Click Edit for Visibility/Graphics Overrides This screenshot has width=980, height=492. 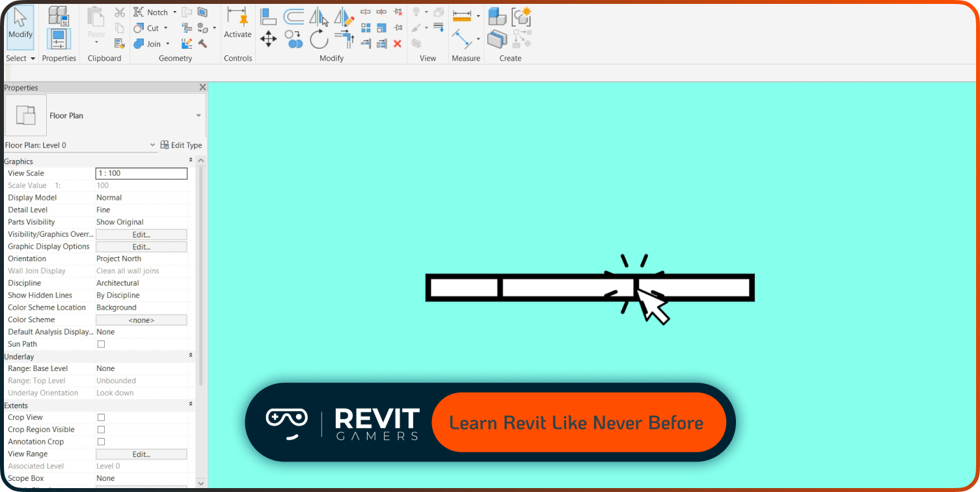tap(141, 234)
